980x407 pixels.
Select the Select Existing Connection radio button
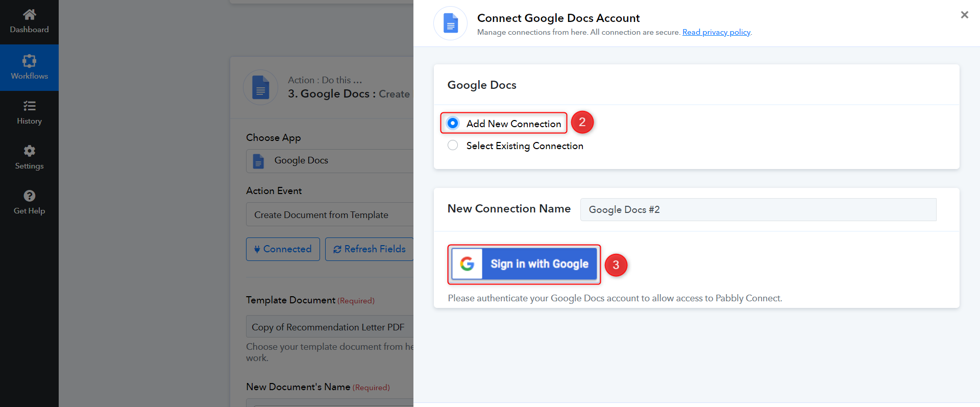pyautogui.click(x=453, y=145)
